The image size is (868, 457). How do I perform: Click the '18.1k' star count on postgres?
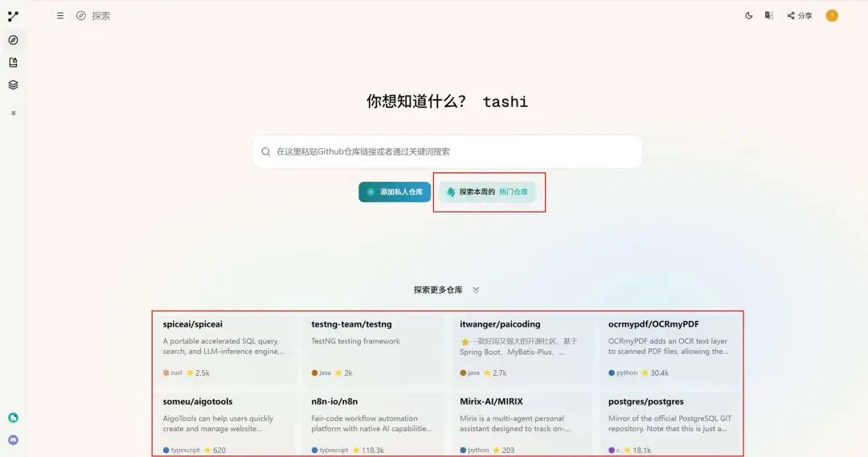[x=642, y=450]
